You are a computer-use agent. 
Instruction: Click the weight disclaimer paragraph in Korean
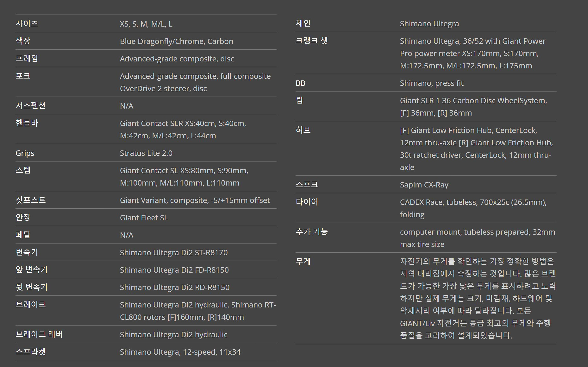(x=478, y=298)
